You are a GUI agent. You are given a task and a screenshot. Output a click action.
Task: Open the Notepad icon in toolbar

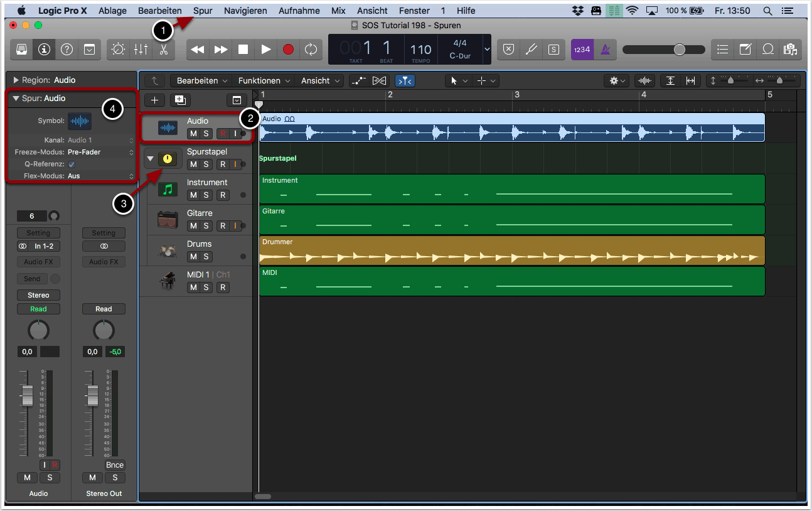click(x=745, y=50)
